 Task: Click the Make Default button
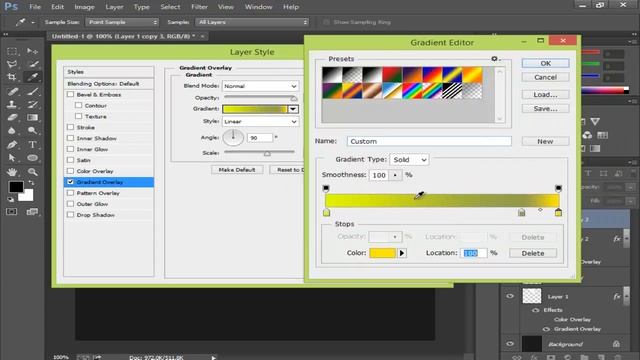pos(237,170)
